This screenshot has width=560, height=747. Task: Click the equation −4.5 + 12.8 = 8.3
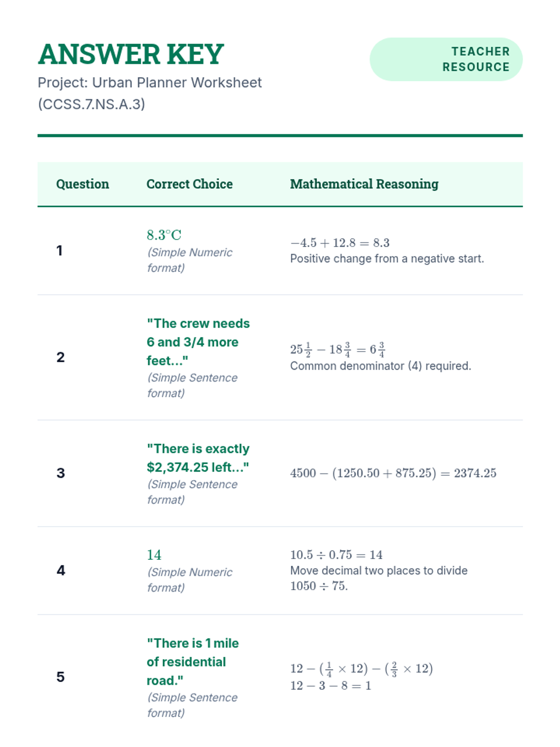(340, 243)
